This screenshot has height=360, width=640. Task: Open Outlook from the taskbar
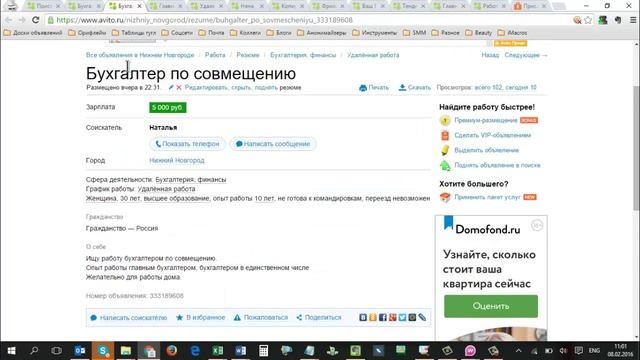tap(80, 351)
